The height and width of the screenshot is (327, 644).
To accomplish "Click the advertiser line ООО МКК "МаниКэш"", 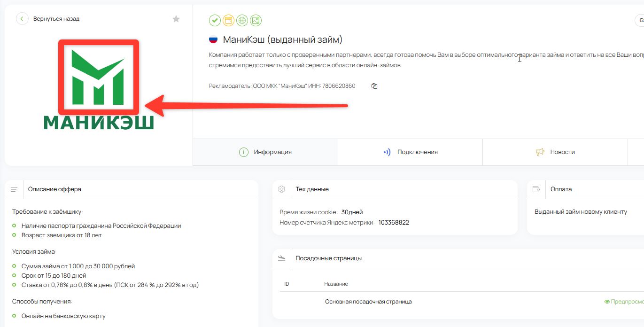I will pyautogui.click(x=282, y=86).
